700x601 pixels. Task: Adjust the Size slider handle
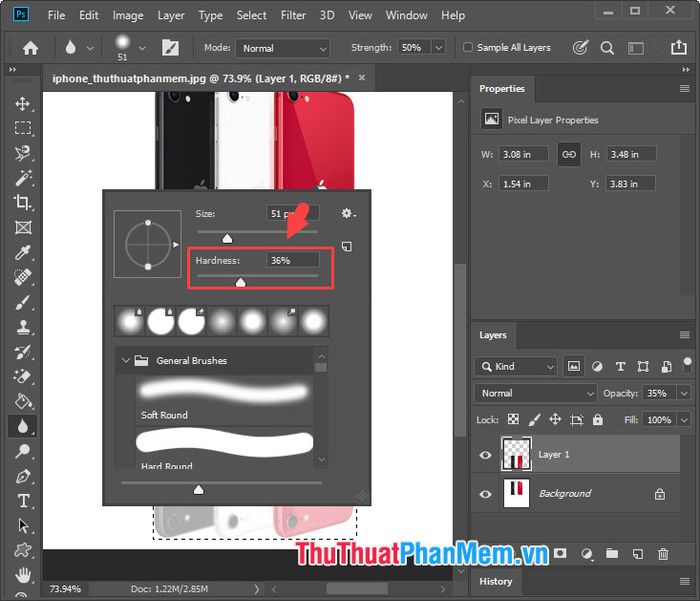[227, 238]
